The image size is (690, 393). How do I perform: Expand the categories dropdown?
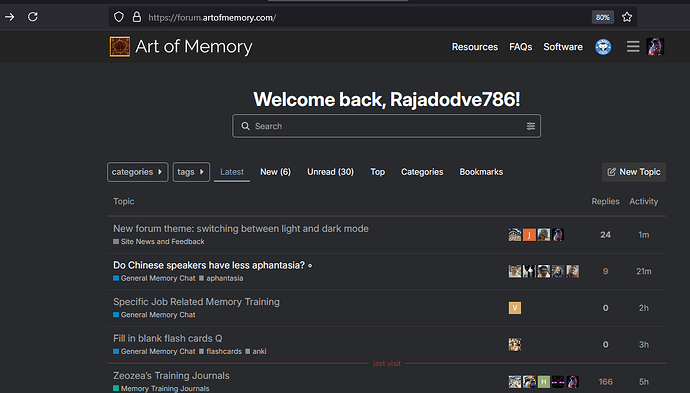pyautogui.click(x=137, y=172)
